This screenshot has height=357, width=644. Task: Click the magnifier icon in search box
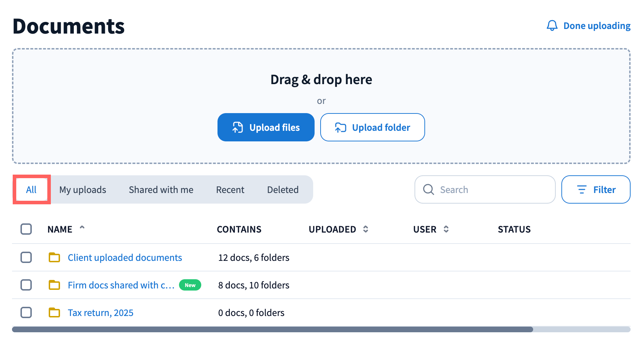point(428,189)
